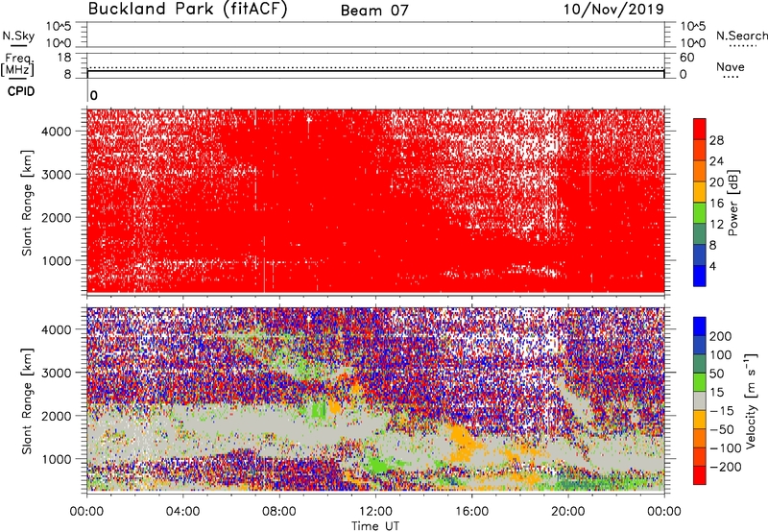768x532 pixels.
Task: Click the green 15–50 Velocity colorbar segment
Action: pos(700,382)
